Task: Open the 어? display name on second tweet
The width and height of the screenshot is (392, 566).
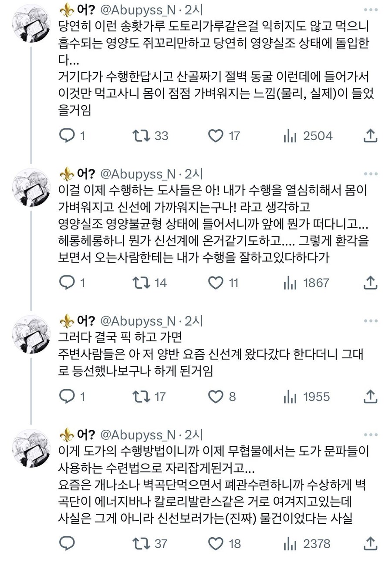Action: tap(86, 174)
